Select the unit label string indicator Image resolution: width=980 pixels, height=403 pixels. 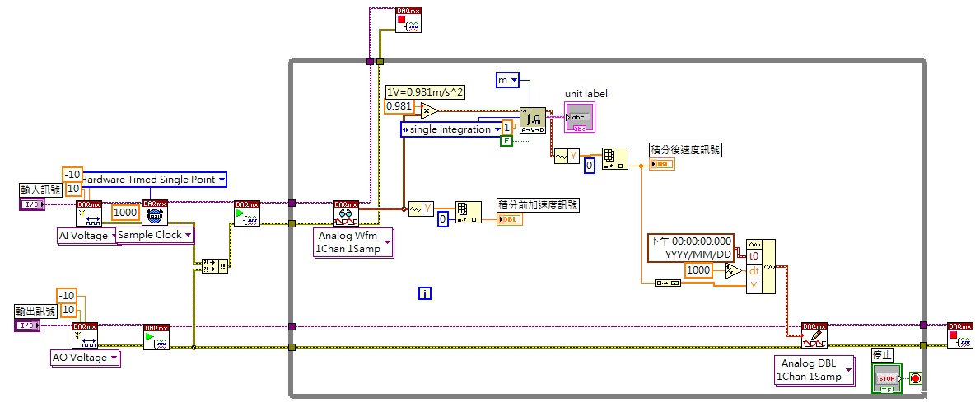point(581,117)
